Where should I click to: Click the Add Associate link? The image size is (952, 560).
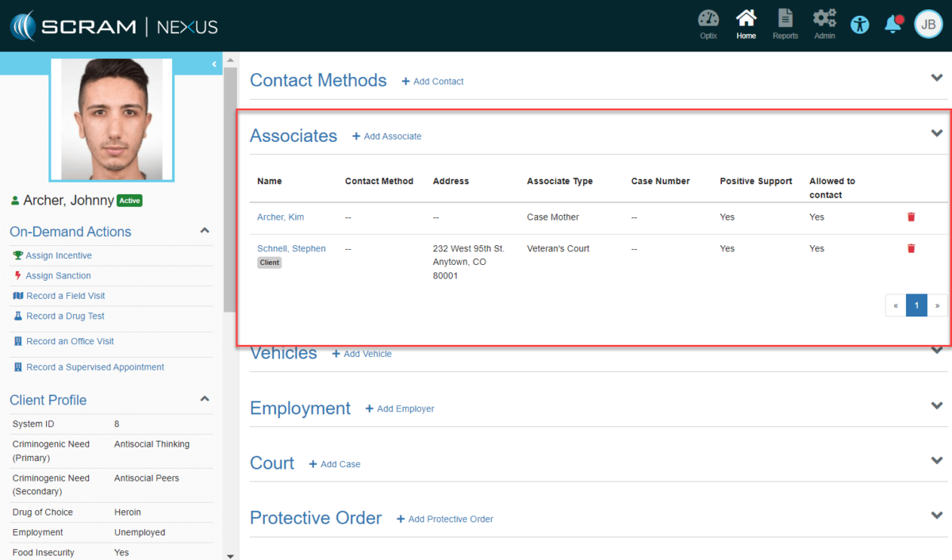[386, 136]
